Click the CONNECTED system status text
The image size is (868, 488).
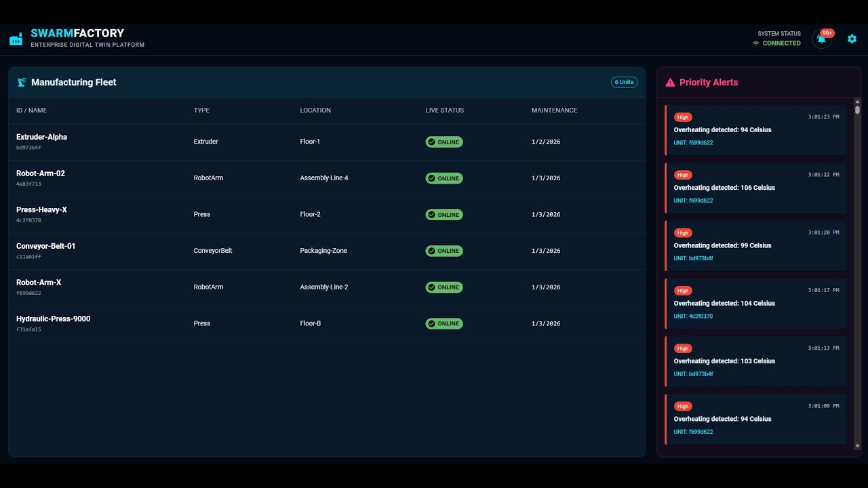click(781, 43)
